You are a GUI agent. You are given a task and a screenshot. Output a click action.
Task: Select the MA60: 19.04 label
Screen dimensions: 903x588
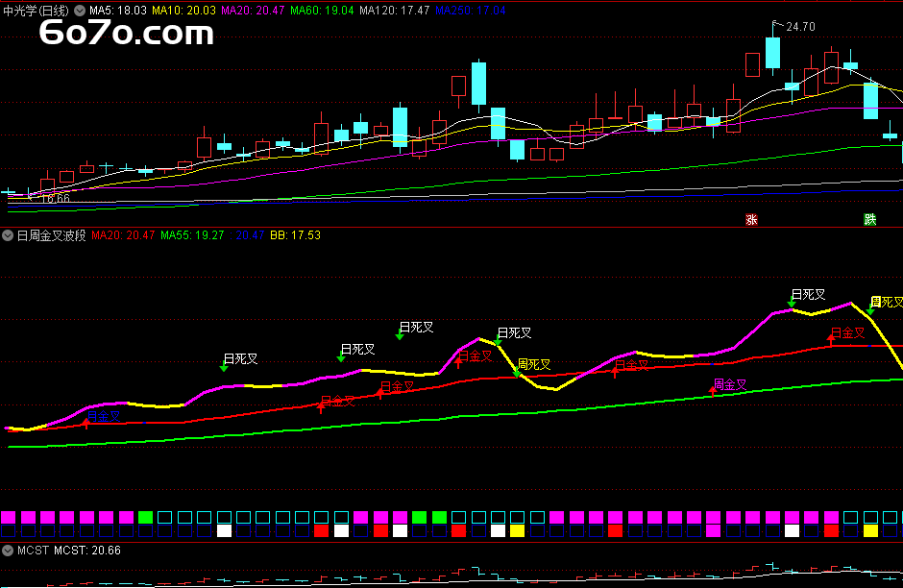[322, 11]
